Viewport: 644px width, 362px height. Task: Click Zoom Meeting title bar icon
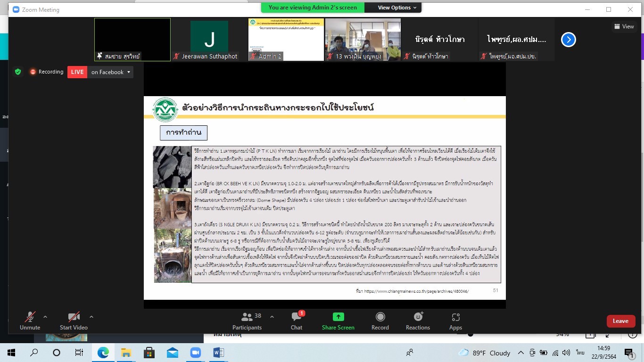[16, 9]
